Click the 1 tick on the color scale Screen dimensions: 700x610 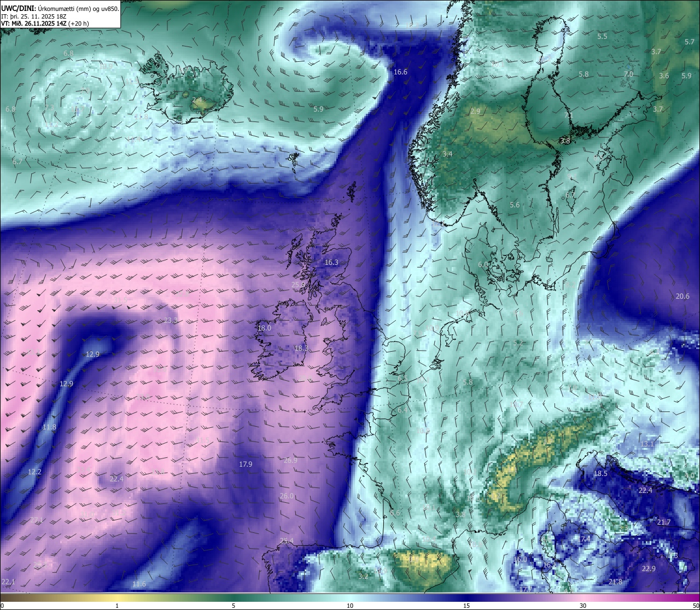117,606
